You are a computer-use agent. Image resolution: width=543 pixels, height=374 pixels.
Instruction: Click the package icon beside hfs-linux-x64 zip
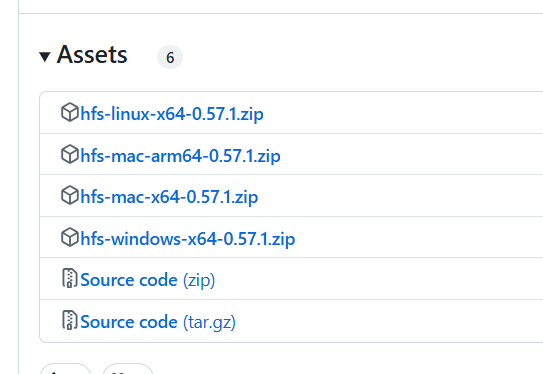pos(70,112)
